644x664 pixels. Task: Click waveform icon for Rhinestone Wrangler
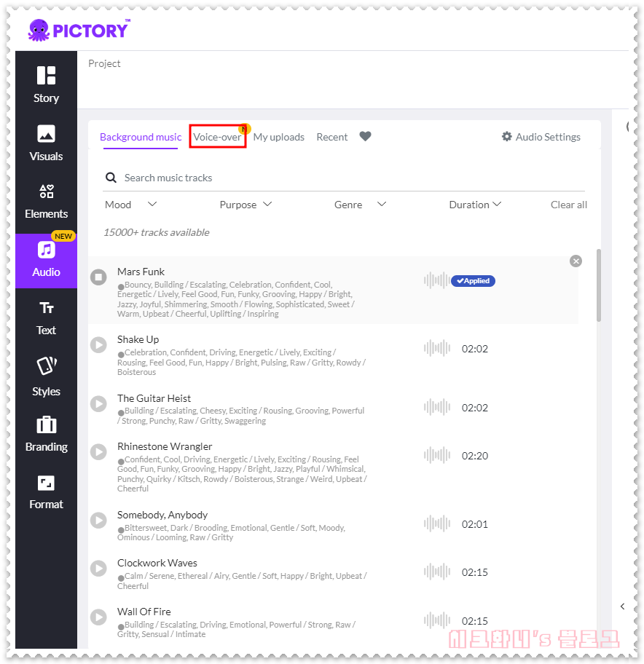437,455
